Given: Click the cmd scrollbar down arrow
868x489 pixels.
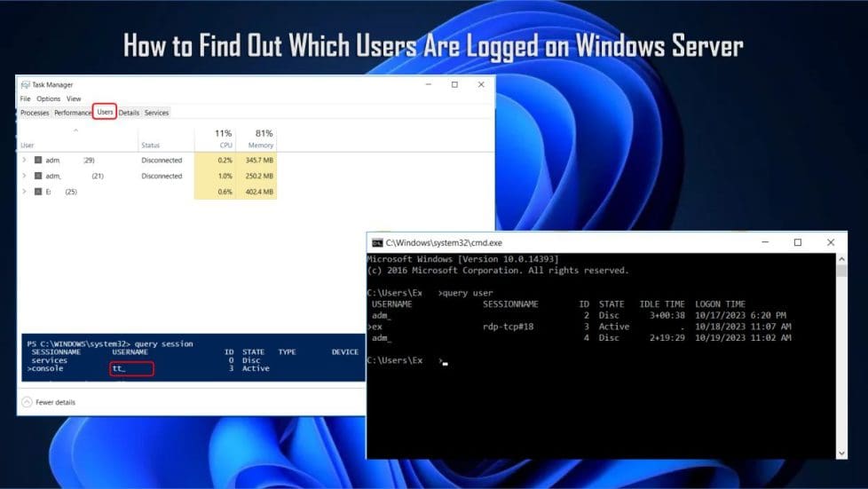Looking at the screenshot, I should pyautogui.click(x=841, y=453).
